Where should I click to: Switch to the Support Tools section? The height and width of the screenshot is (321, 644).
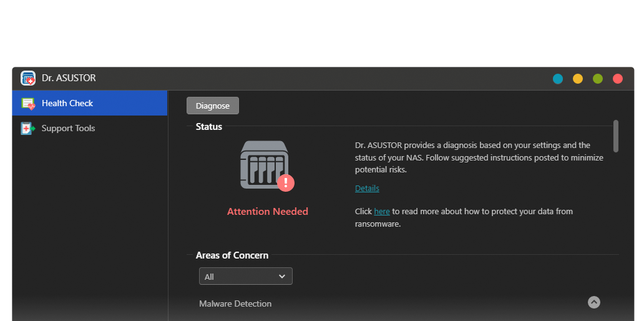(68, 129)
